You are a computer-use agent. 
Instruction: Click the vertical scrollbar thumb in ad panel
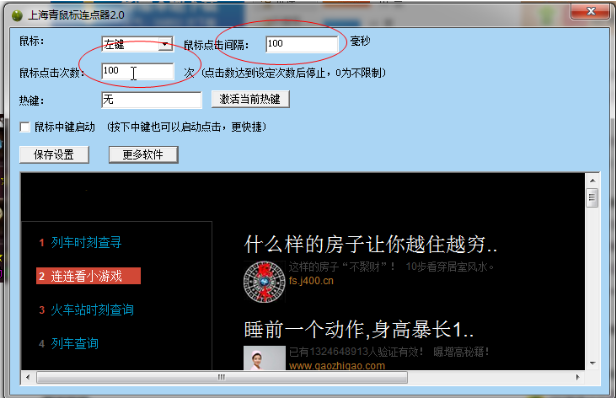pyautogui.click(x=592, y=198)
